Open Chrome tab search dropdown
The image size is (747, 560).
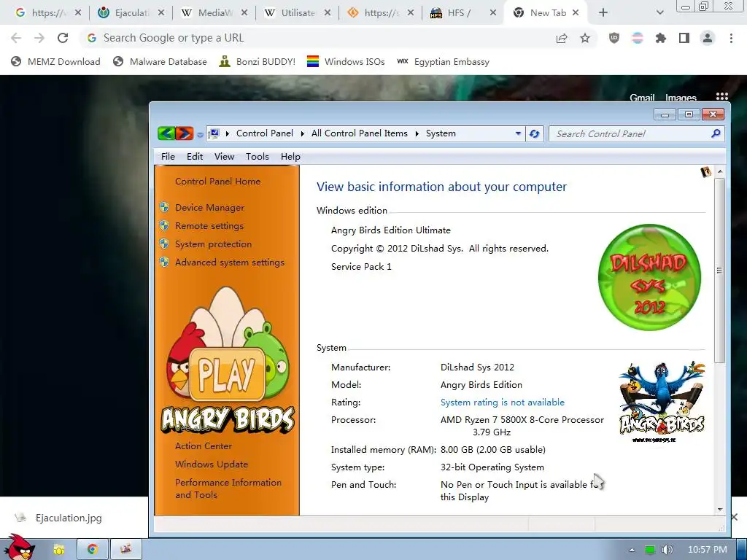point(659,13)
